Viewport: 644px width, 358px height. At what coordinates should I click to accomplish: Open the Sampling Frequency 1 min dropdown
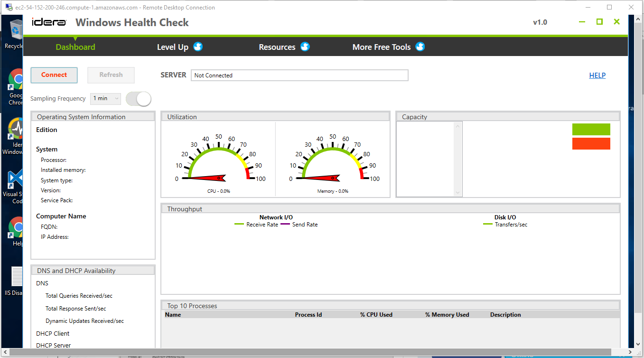pyautogui.click(x=105, y=99)
